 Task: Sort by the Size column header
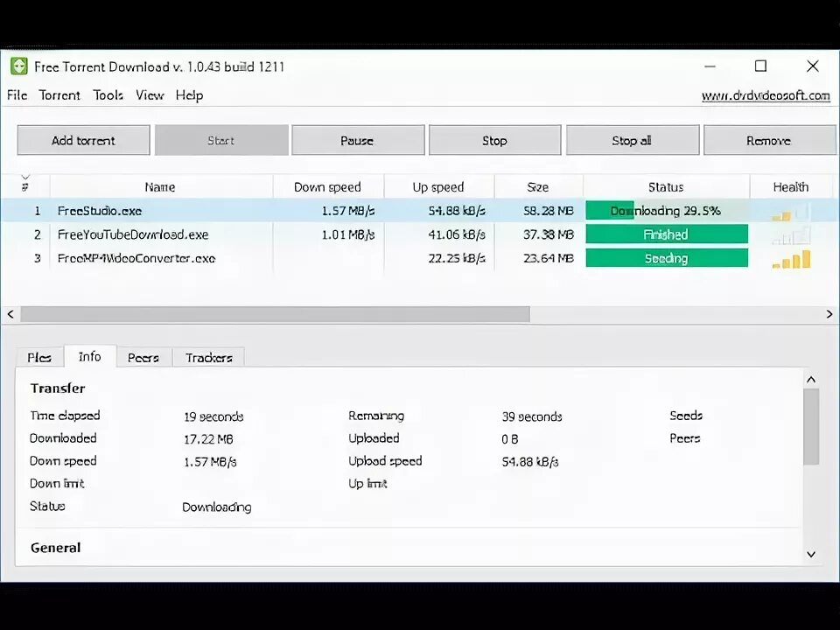pos(538,187)
